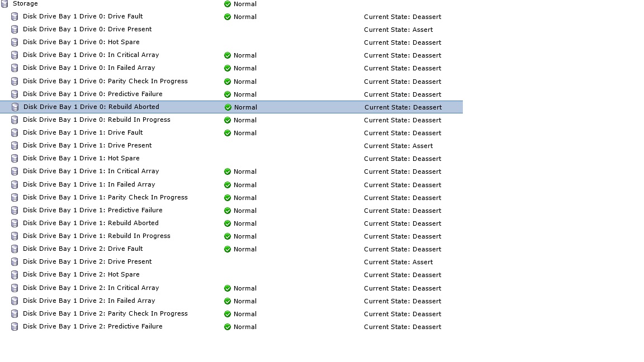Screen dimensions: 644x362
Task: Click the green Normal icon on Storage row
Action: click(x=227, y=3)
